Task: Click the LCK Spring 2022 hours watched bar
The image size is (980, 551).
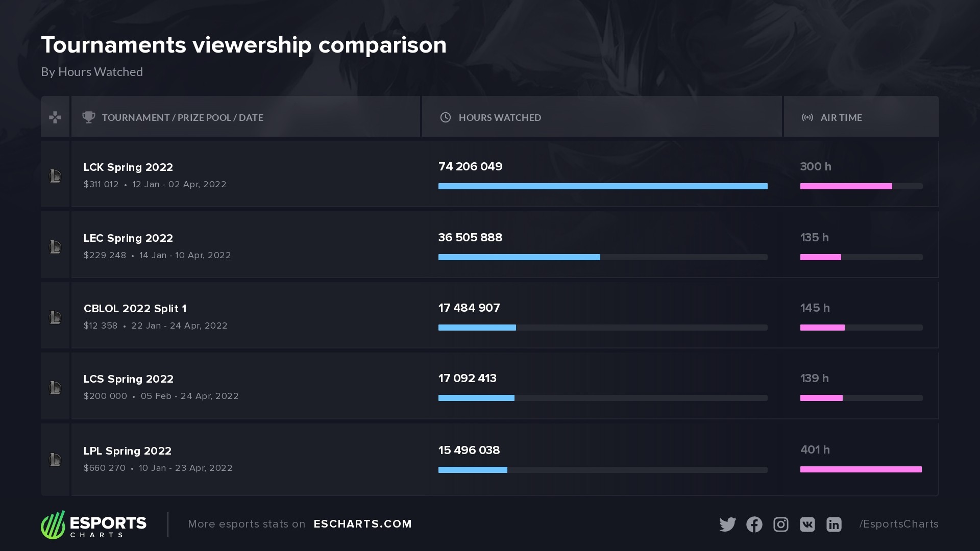Action: (602, 186)
